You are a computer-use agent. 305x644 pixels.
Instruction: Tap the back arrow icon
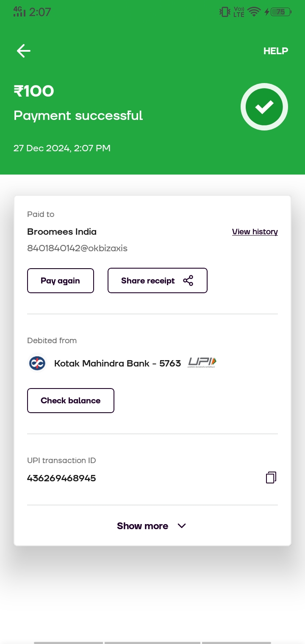pyautogui.click(x=24, y=51)
